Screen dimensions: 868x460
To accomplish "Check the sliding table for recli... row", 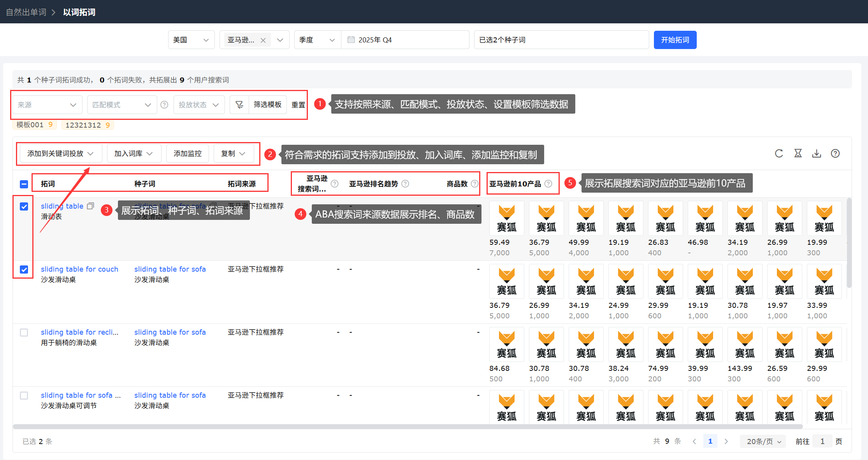I will (x=24, y=332).
